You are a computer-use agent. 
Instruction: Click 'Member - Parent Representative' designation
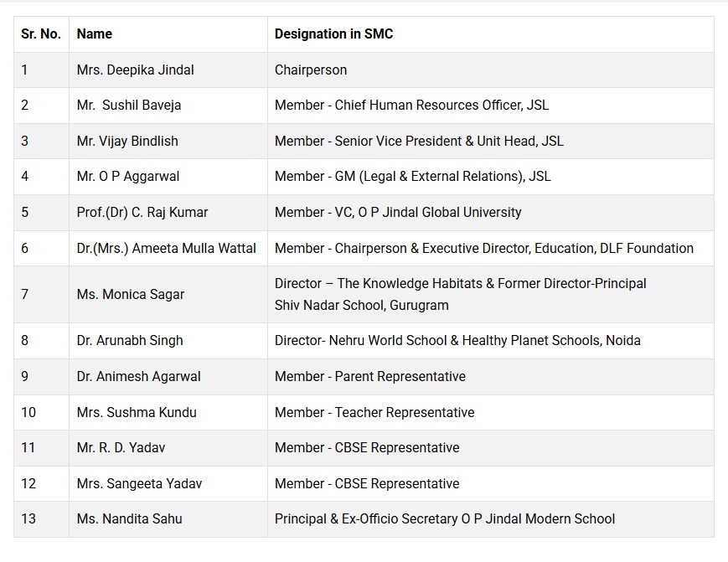click(x=370, y=376)
